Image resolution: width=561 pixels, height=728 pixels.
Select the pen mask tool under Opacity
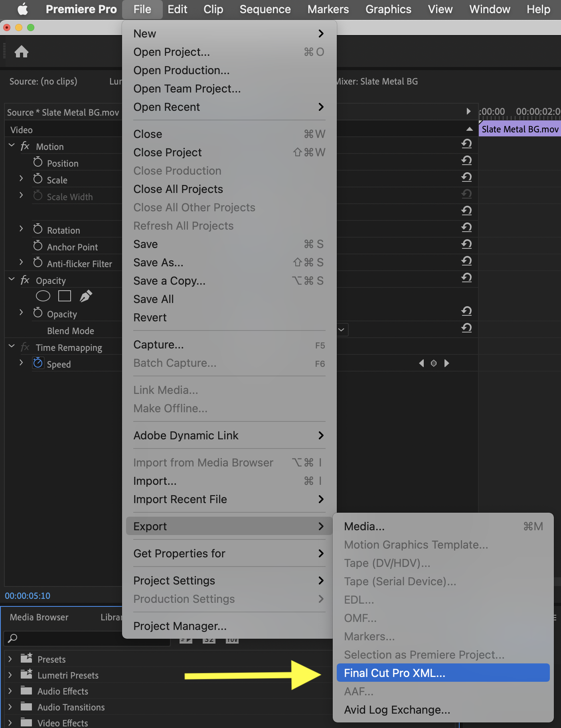tap(86, 296)
